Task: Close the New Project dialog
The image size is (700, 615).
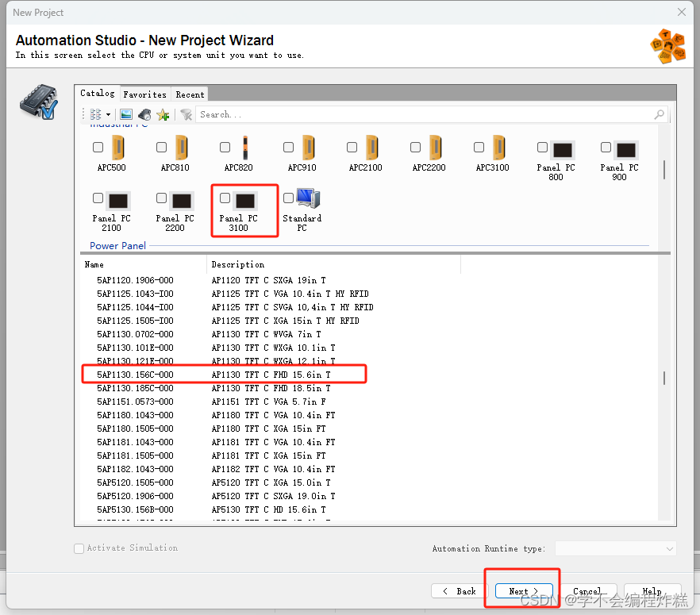Action: click(681, 12)
